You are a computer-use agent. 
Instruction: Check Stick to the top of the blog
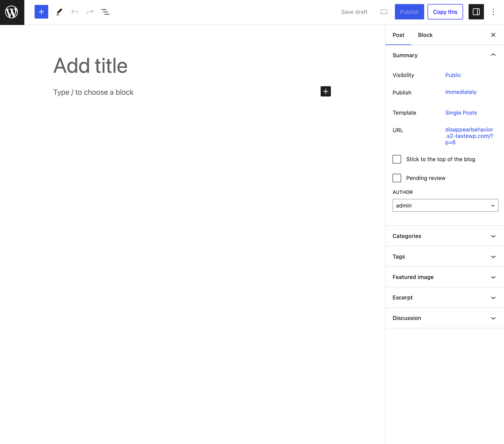(396, 159)
